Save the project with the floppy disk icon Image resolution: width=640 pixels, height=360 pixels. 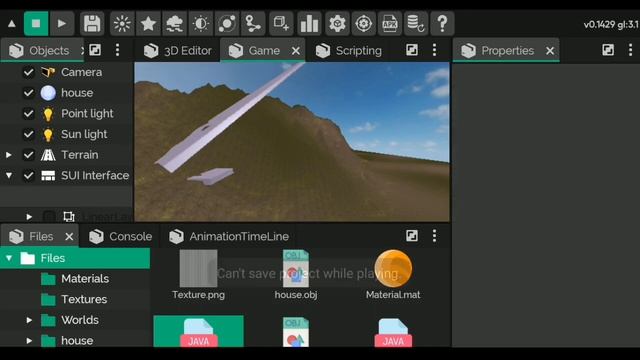pos(92,24)
